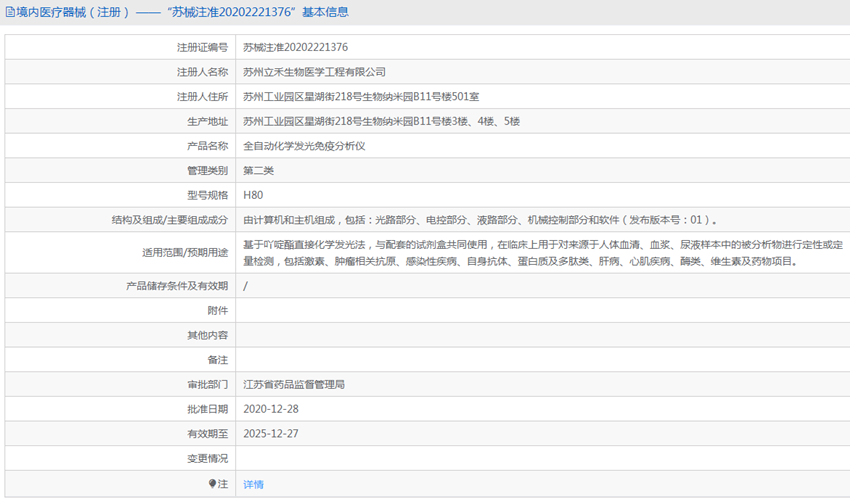
Task: Select expiry date 2025-12-27
Action: coord(271,433)
